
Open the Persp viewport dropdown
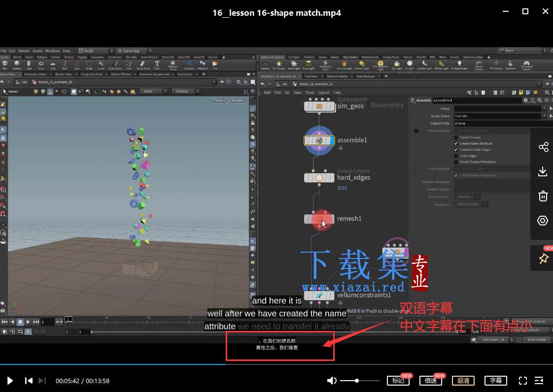click(219, 100)
